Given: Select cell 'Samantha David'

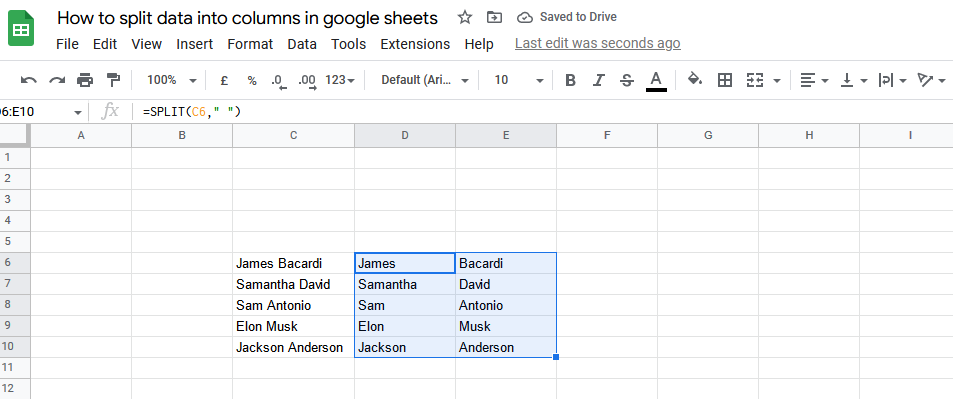Looking at the screenshot, I should click(294, 284).
